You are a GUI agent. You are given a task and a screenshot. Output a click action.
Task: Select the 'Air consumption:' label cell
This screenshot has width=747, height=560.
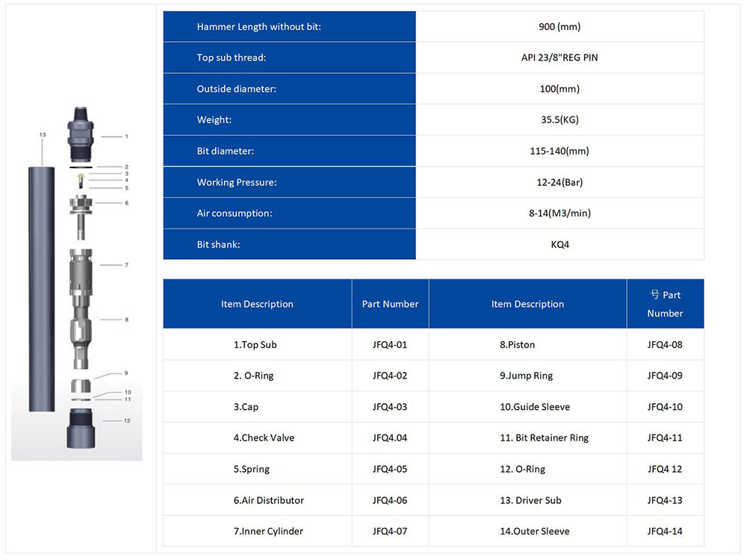(x=235, y=214)
